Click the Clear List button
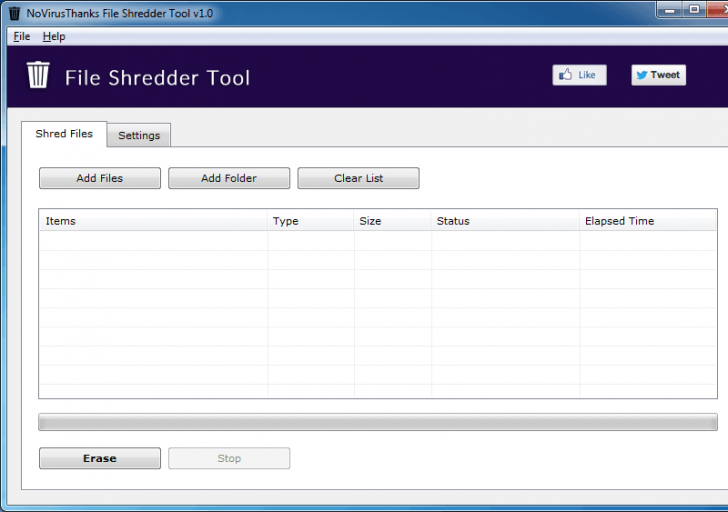The width and height of the screenshot is (728, 512). [358, 178]
